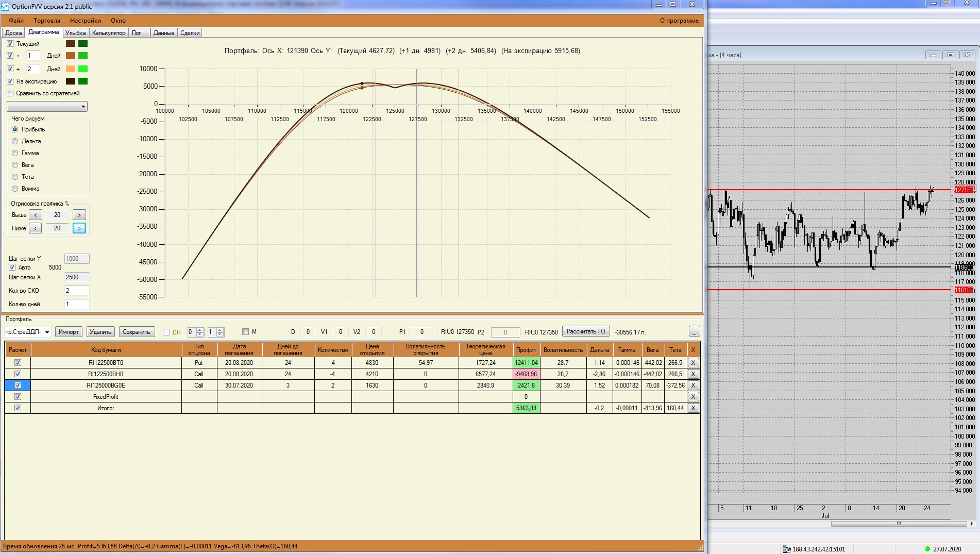The height and width of the screenshot is (554, 980).
Task: Uncheck the Текущий curve checkbox
Action: pos(10,44)
